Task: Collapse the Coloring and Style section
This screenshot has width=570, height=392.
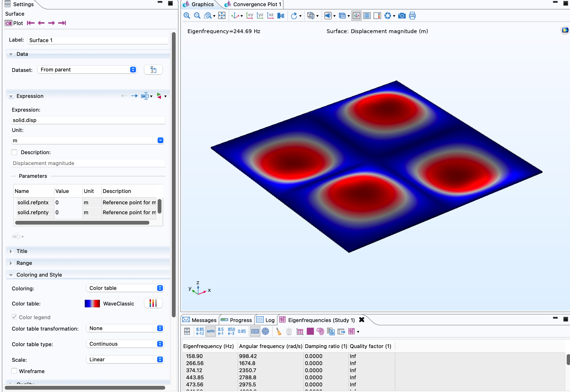Action: pyautogui.click(x=11, y=275)
